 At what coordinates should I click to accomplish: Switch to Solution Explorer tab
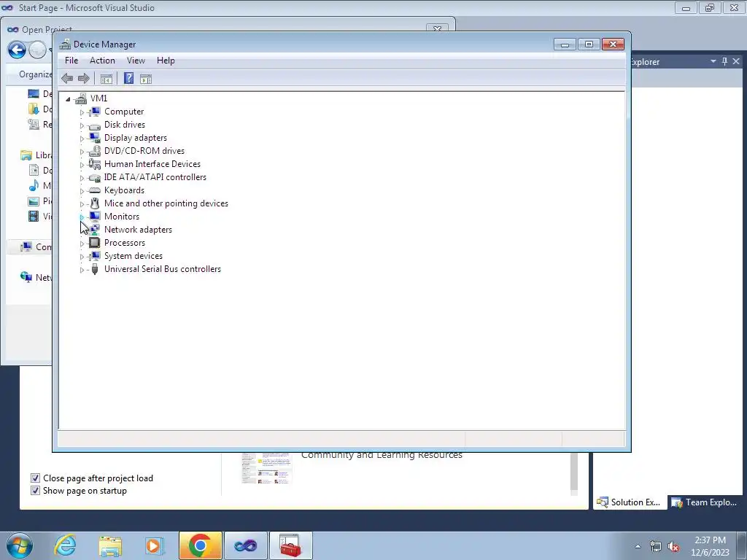[629, 502]
